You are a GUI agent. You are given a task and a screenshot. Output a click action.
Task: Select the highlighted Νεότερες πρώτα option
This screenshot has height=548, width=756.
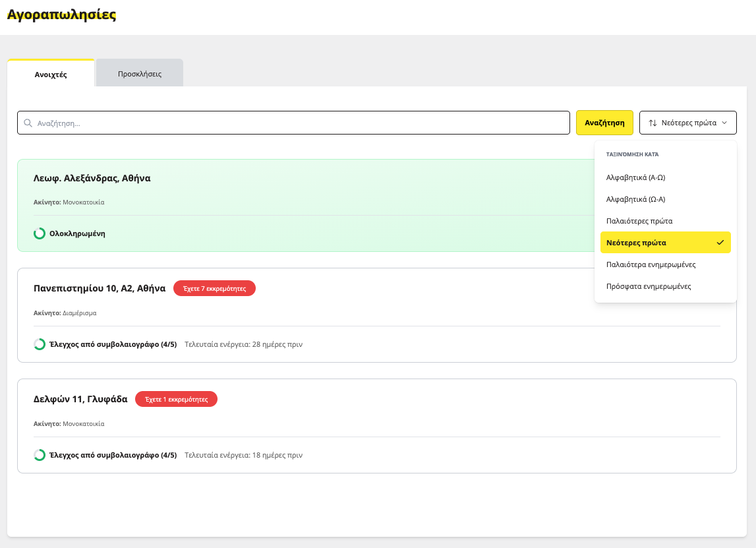(x=665, y=243)
